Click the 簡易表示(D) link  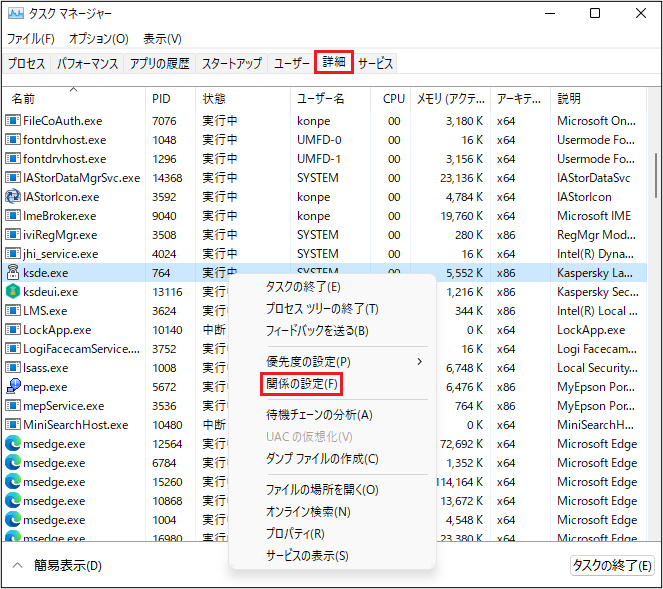[68, 566]
